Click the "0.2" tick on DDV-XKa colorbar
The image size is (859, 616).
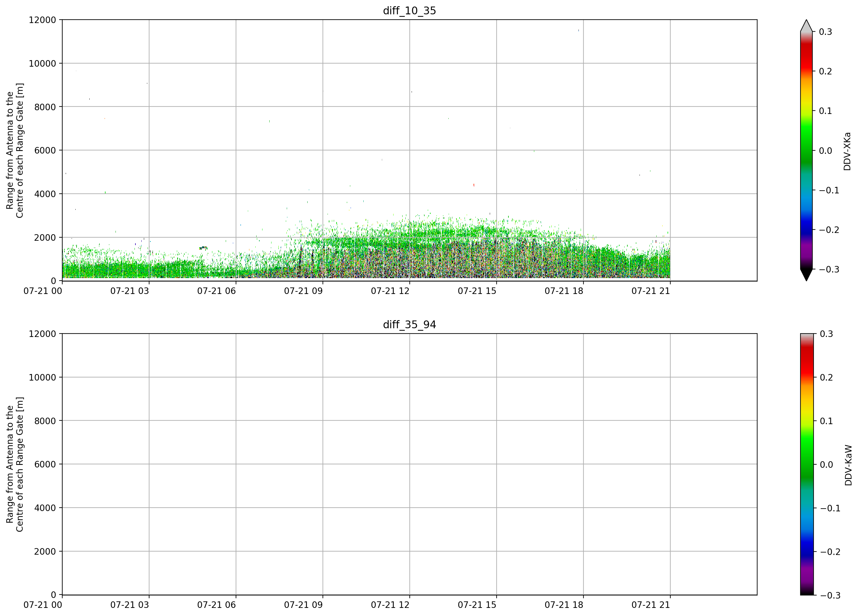click(826, 72)
